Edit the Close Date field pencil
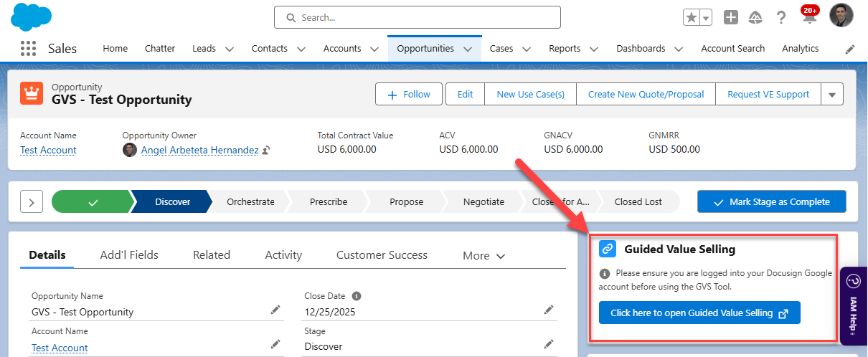Image resolution: width=868 pixels, height=357 pixels. coord(549,310)
